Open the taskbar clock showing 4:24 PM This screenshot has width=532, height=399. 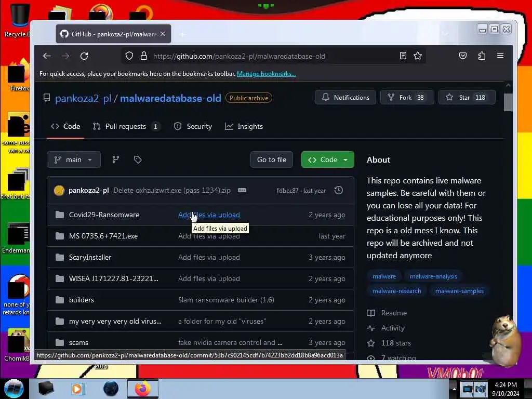(506, 389)
